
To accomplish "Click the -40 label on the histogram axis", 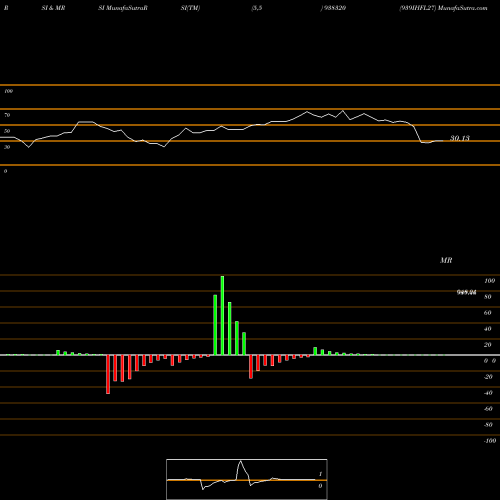I will coord(488,393).
